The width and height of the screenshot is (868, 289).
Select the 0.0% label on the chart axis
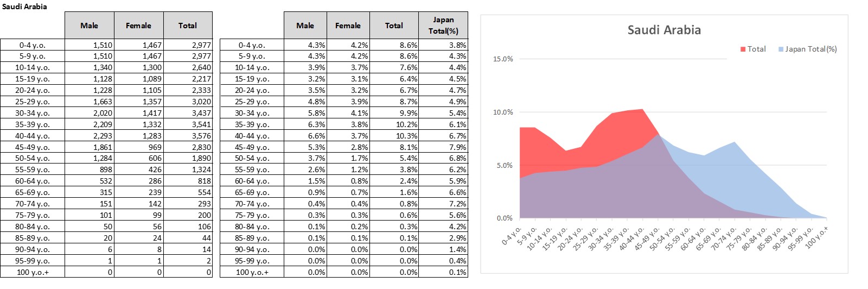coord(504,218)
